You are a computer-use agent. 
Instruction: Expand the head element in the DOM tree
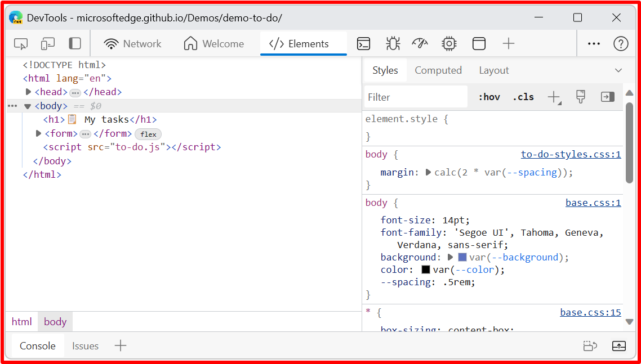click(28, 92)
